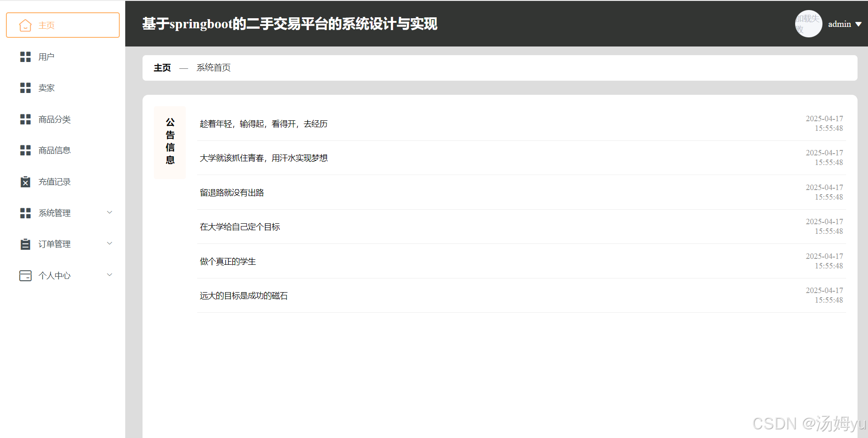The height and width of the screenshot is (438, 868).
Task: Click the admin username label
Action: pos(839,24)
